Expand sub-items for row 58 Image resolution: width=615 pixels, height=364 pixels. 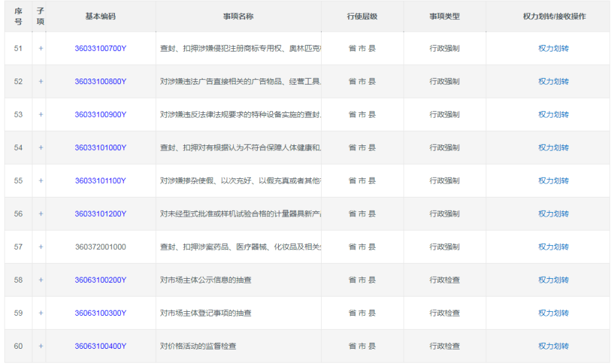40,279
